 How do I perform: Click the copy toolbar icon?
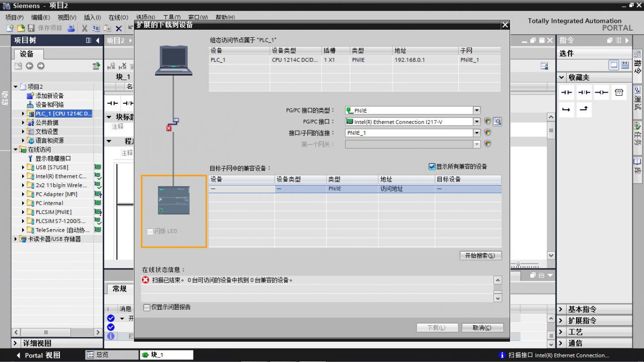click(x=96, y=28)
